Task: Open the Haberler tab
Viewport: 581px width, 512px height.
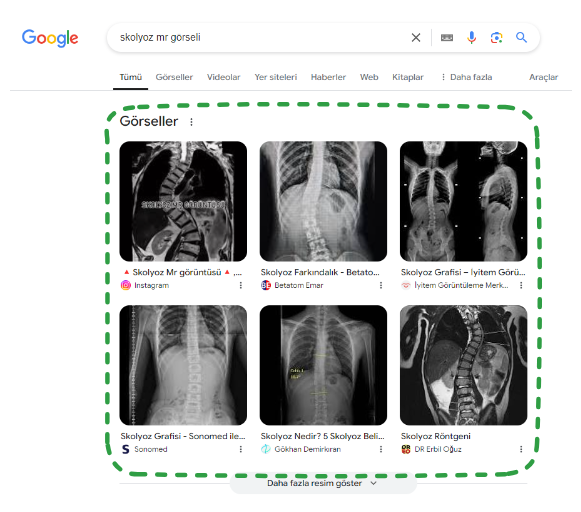Action: 328,77
